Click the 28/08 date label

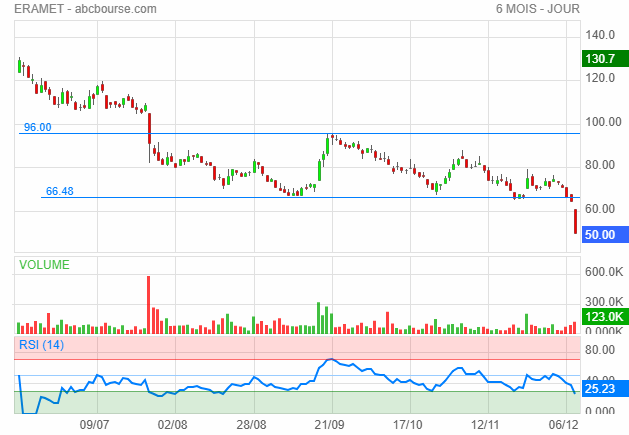(251, 425)
